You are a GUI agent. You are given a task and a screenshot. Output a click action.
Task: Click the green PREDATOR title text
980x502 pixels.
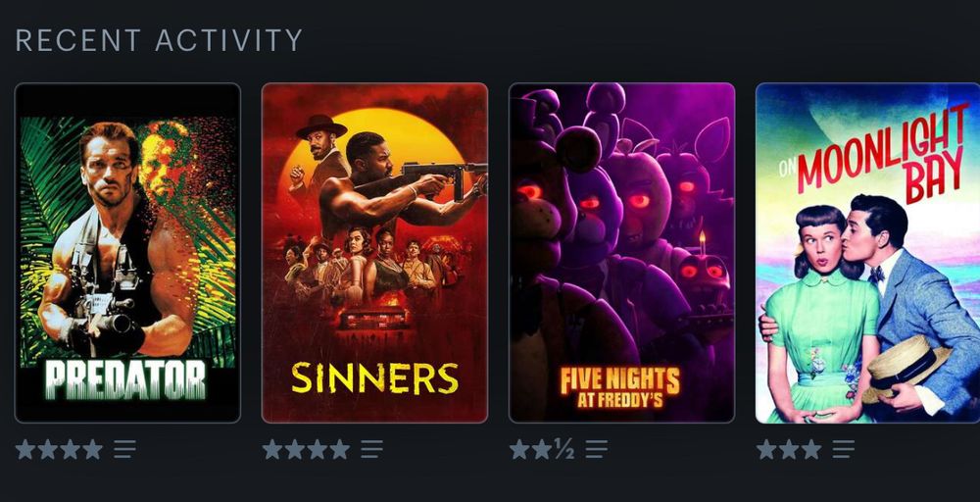(125, 379)
